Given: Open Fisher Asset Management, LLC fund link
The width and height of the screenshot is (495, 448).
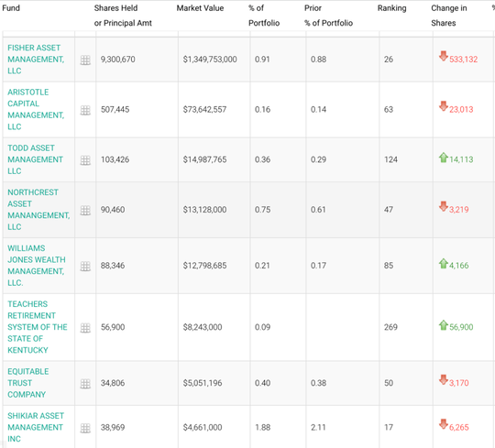Looking at the screenshot, I should pyautogui.click(x=36, y=60).
